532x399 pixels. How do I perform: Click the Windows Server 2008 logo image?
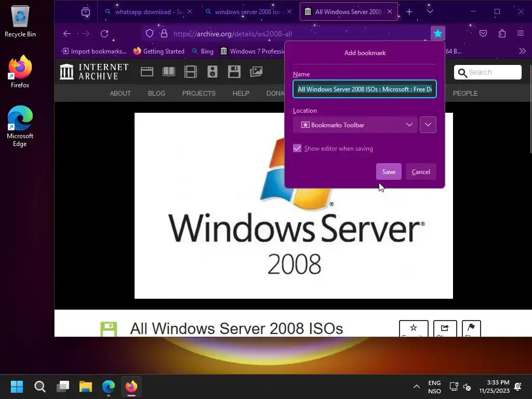coord(294,206)
